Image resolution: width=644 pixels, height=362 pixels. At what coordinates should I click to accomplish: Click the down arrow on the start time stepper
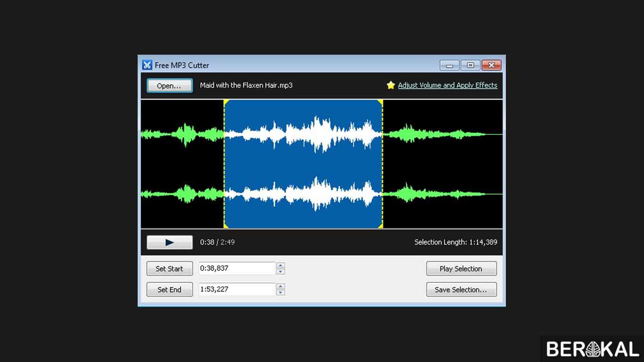(x=281, y=271)
